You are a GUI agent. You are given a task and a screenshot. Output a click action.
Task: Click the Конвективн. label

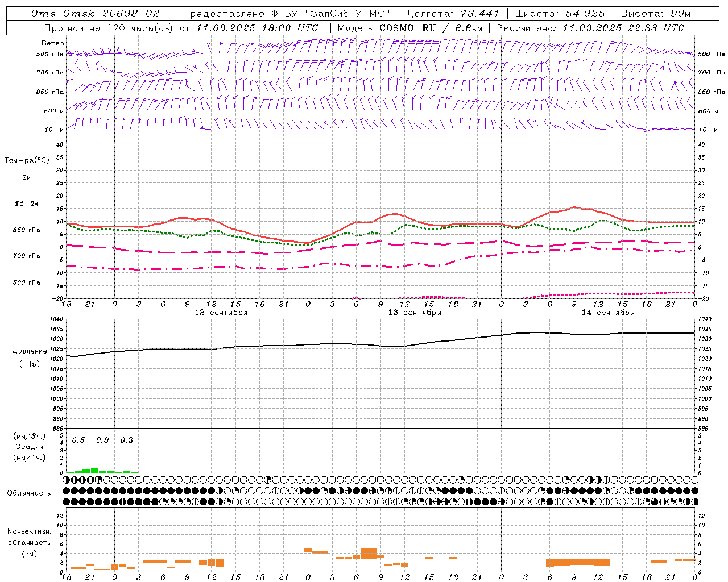[29, 531]
